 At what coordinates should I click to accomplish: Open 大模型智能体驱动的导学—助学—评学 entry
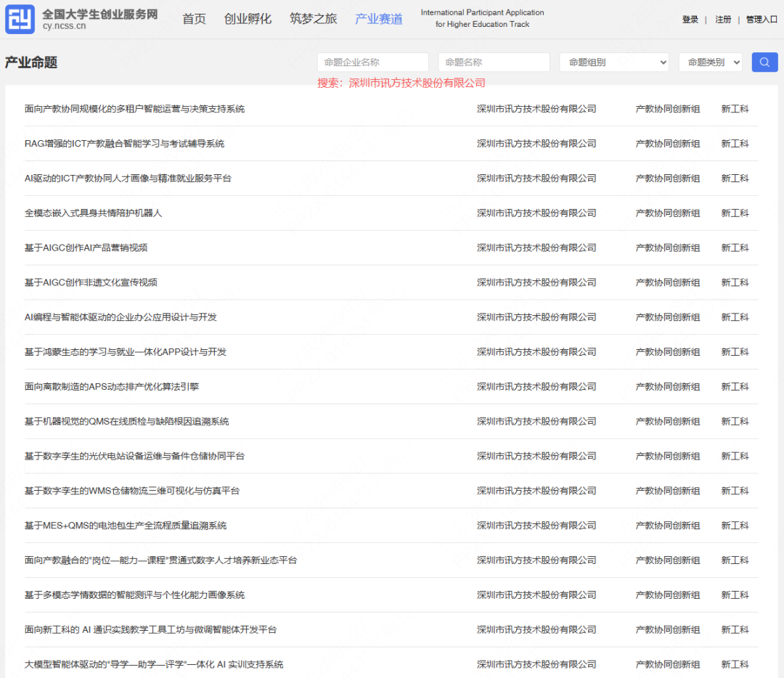pyautogui.click(x=154, y=664)
